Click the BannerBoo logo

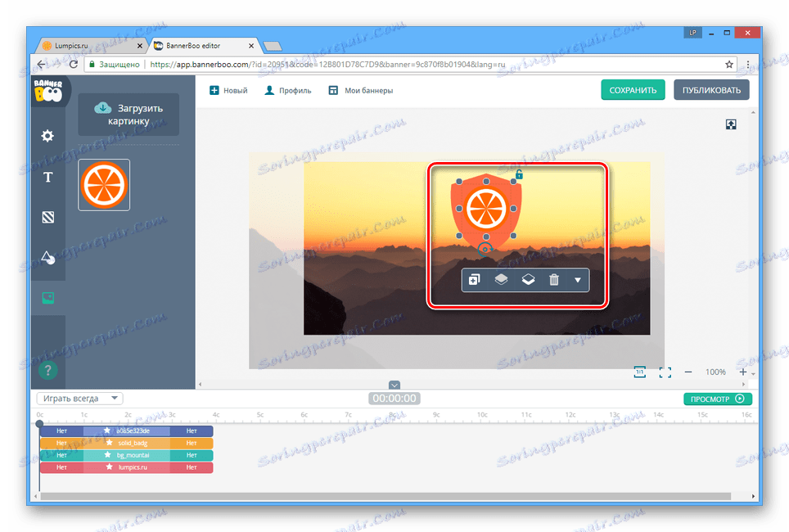click(x=48, y=91)
